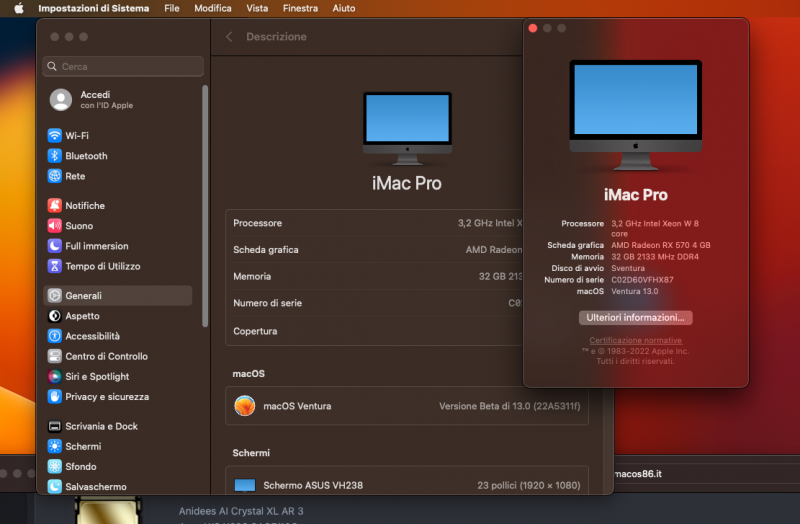This screenshot has height=524, width=800.
Task: Open the Vista menu
Action: [x=257, y=8]
